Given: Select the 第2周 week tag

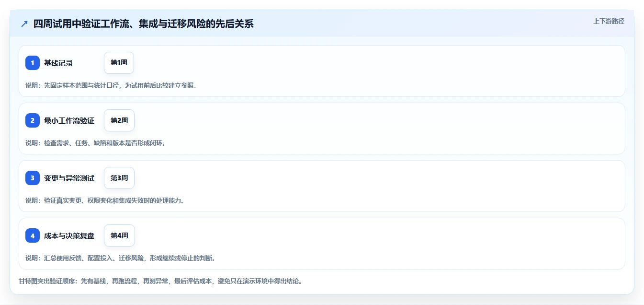Looking at the screenshot, I should pos(119,120).
